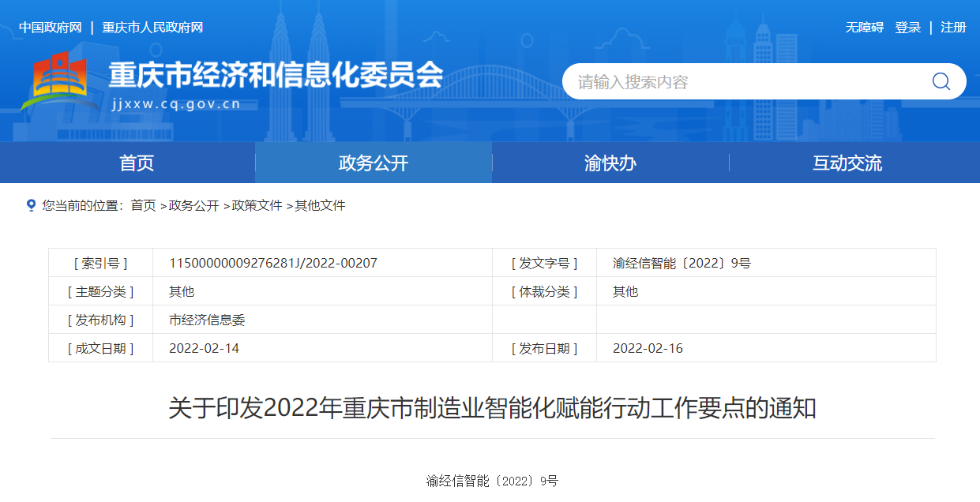Select the 政务公开 navigation tab
The height and width of the screenshot is (502, 980).
[x=374, y=163]
